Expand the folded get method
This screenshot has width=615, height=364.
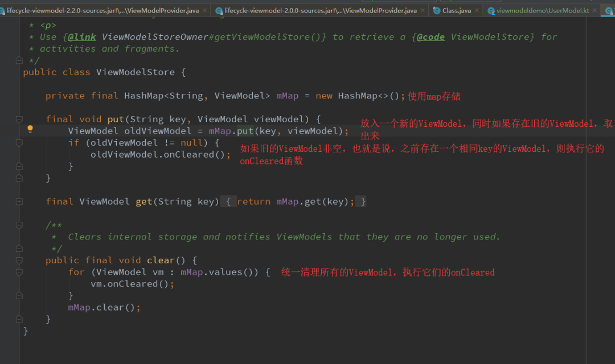(19, 201)
